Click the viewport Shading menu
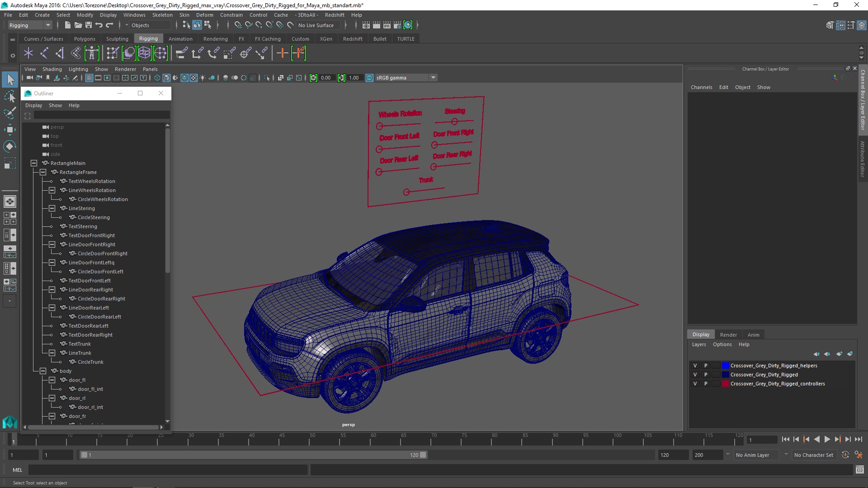Viewport: 868px width, 488px height. tap(52, 69)
